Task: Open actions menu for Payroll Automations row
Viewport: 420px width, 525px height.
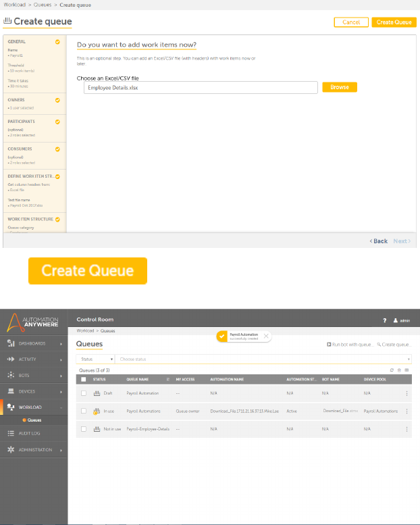Action: point(406,411)
